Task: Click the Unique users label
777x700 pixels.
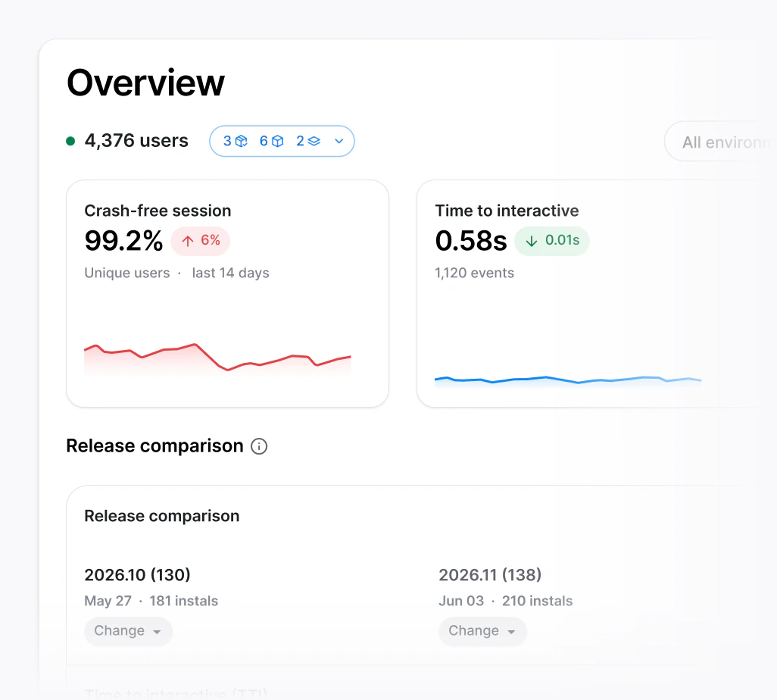Action: point(127,273)
